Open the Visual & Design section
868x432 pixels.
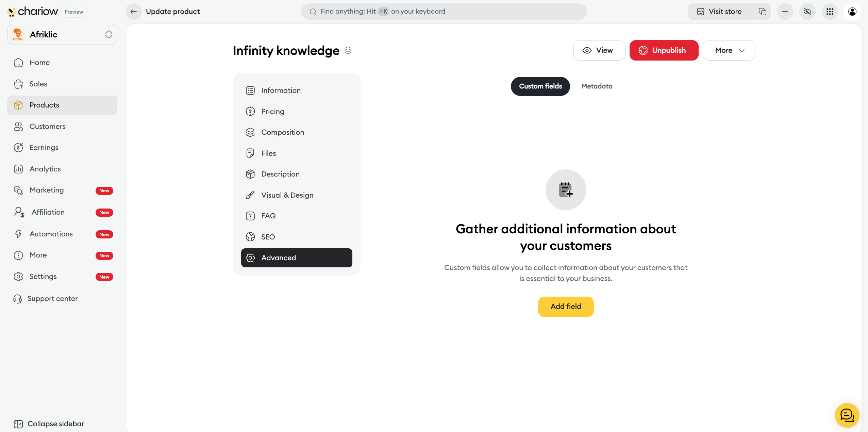pos(287,195)
